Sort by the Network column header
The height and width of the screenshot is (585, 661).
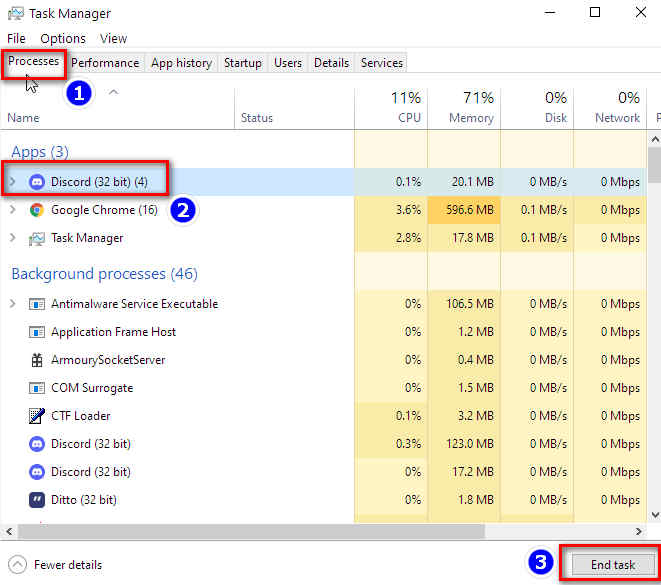(610, 108)
